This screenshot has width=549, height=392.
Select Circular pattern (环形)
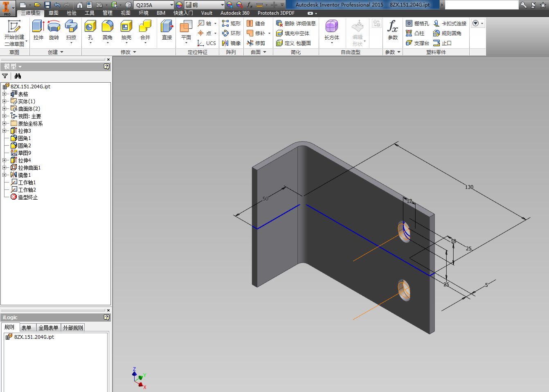click(231, 33)
